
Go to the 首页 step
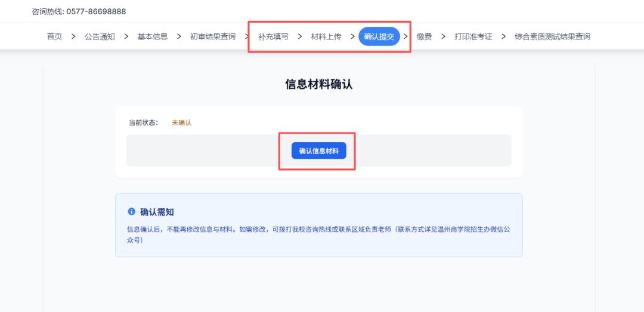point(54,36)
